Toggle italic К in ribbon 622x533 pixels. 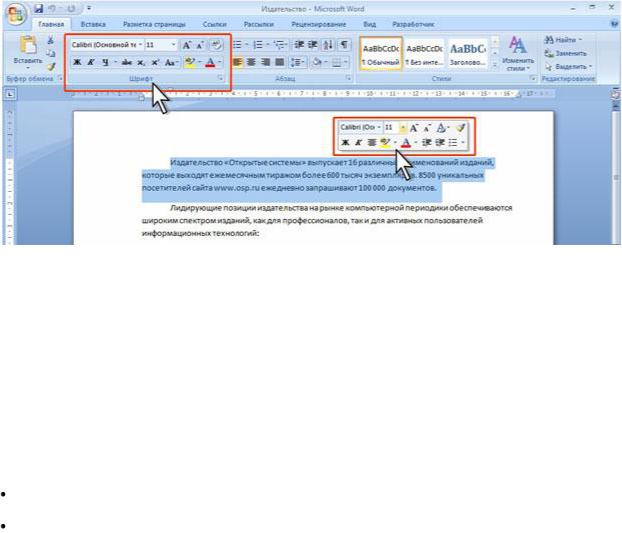click(x=91, y=62)
